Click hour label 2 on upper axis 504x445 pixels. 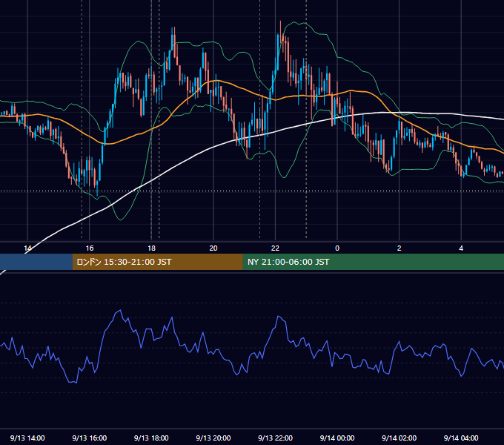click(399, 248)
